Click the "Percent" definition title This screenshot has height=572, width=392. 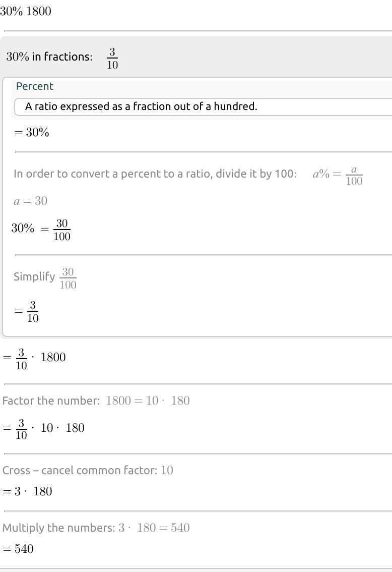35,86
